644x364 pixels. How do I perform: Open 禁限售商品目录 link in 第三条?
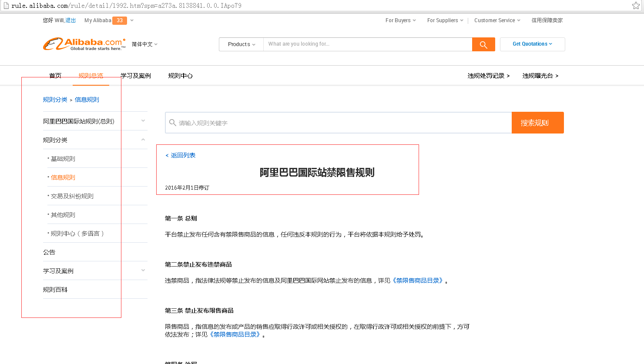tap(235, 334)
